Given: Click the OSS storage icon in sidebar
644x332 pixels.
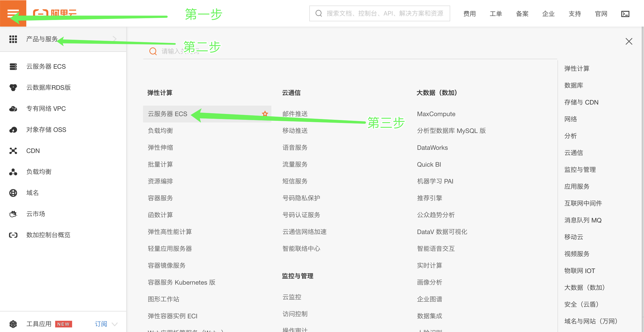Looking at the screenshot, I should (13, 130).
